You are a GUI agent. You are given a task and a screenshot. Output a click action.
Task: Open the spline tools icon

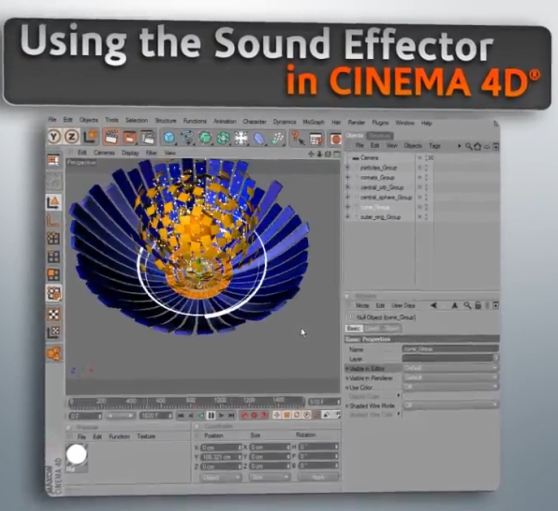tap(188, 138)
